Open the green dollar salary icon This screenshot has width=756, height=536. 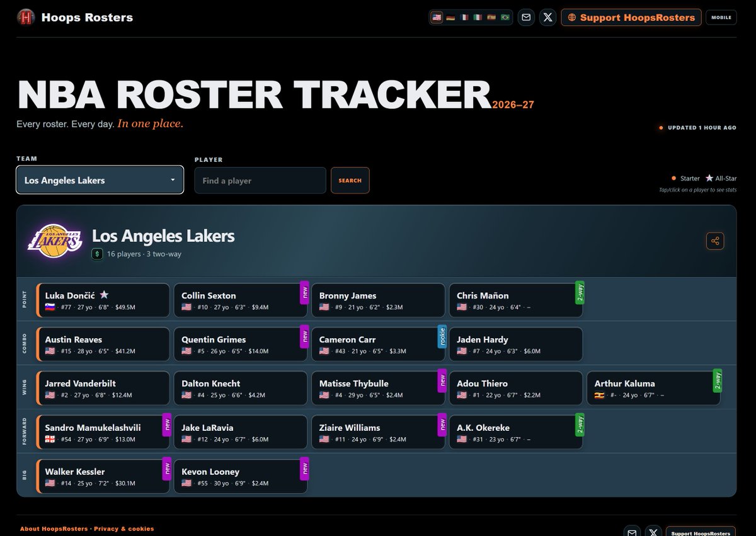(98, 254)
